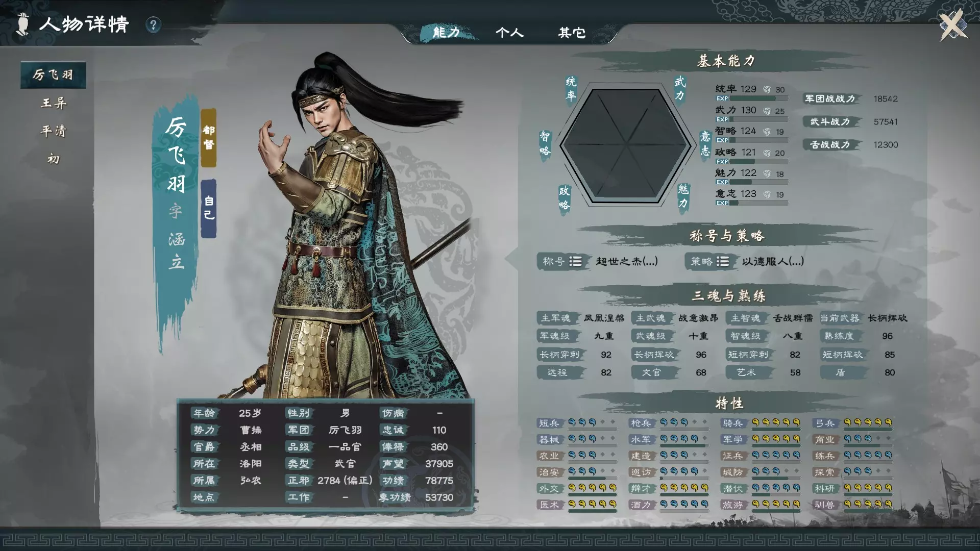Viewport: 980px width, 551px height.
Task: Click the list icon next to 称号
Action: click(575, 261)
